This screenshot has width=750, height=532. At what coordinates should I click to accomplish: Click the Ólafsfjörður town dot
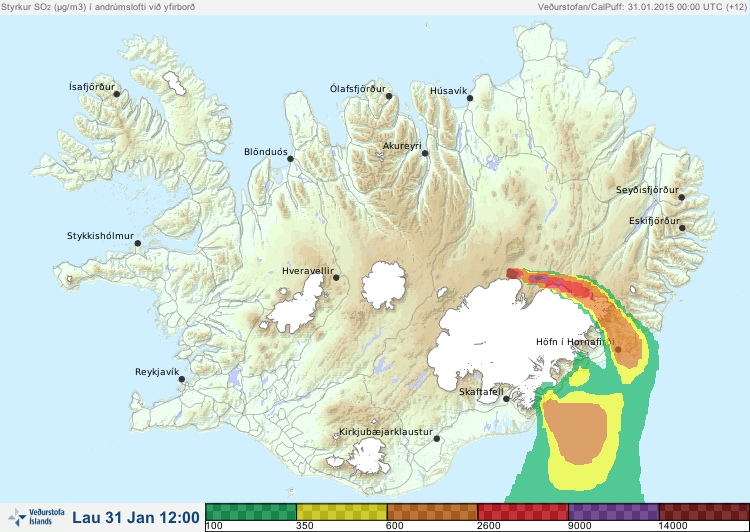coord(389,96)
